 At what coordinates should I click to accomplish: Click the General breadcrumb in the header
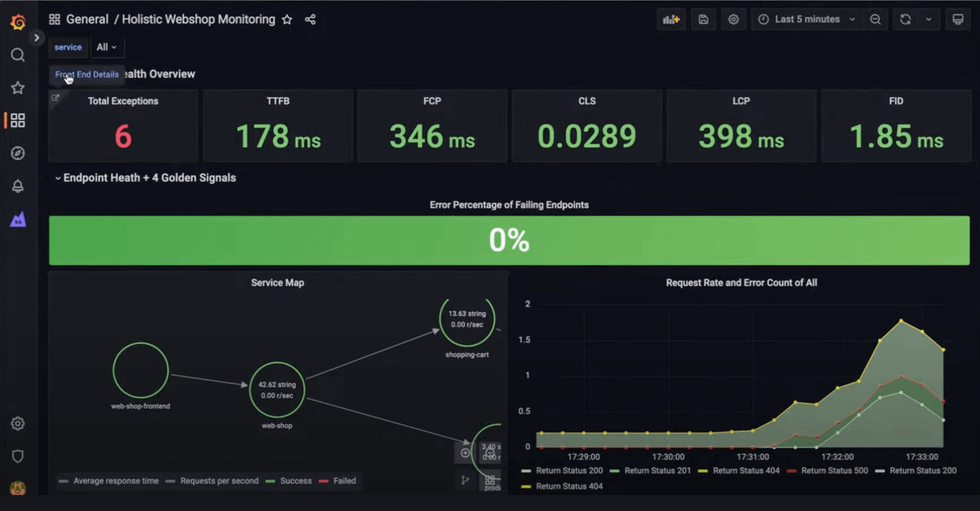point(87,19)
